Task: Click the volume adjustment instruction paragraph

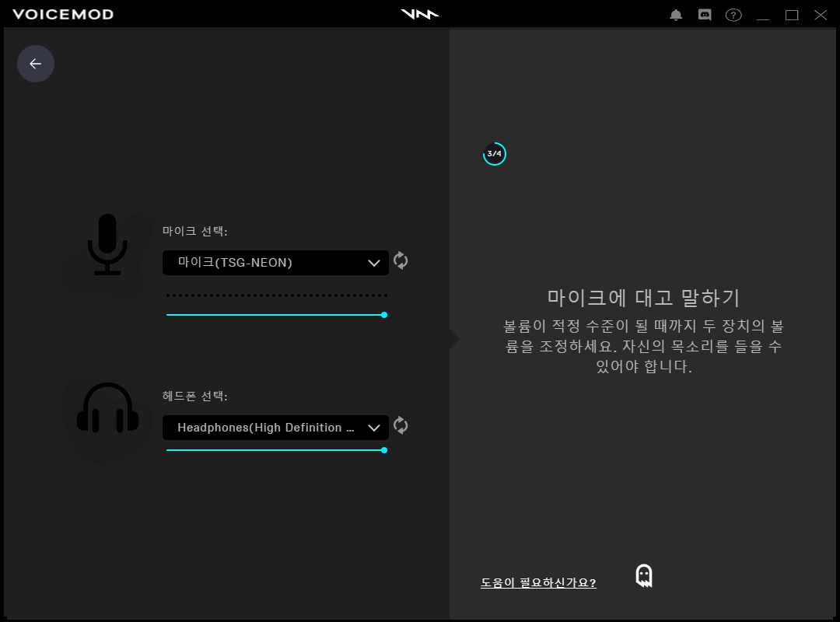Action: point(643,346)
